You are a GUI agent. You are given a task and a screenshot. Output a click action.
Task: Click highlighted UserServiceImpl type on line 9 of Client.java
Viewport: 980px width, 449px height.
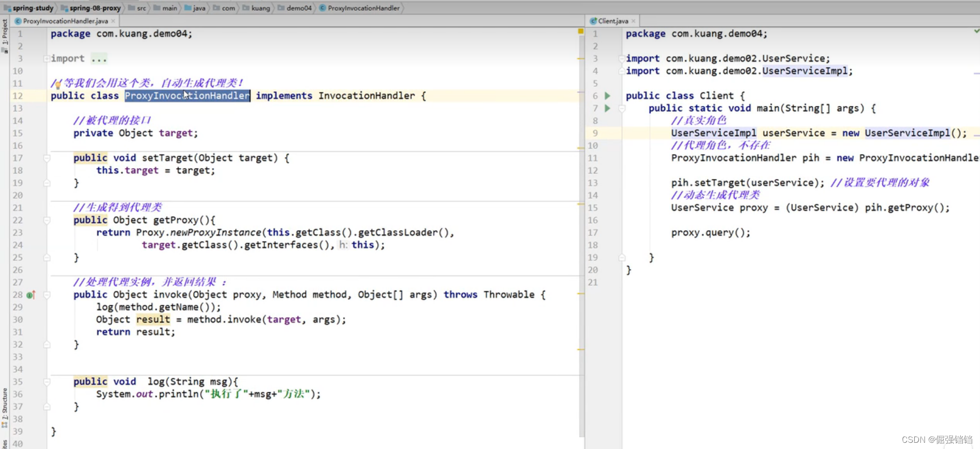713,133
